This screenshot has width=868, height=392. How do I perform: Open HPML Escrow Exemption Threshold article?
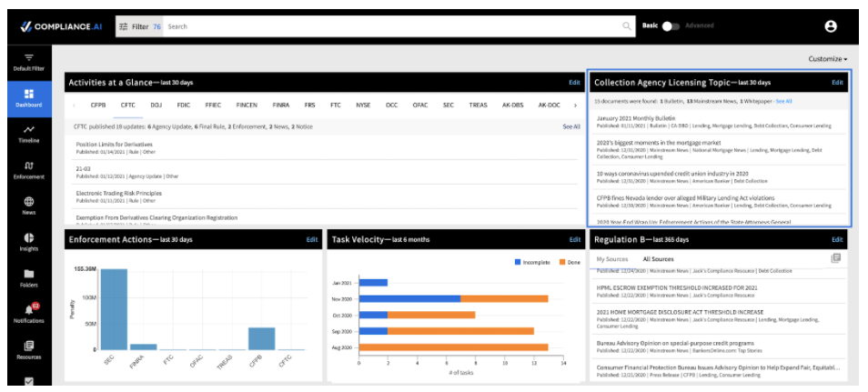pyautogui.click(x=677, y=288)
